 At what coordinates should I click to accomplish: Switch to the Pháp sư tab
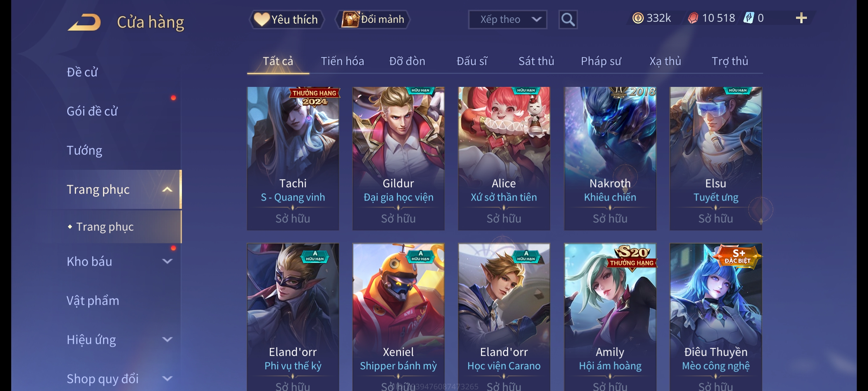601,61
